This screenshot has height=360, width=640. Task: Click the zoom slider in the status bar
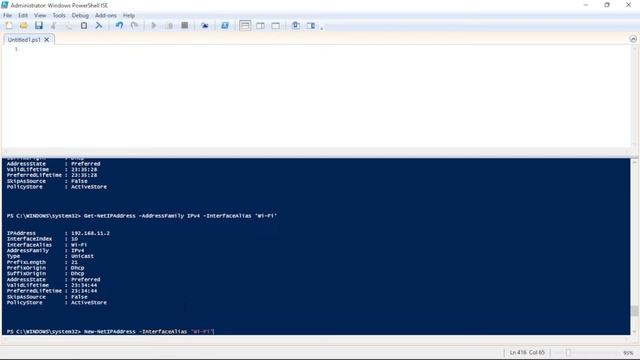click(568, 352)
